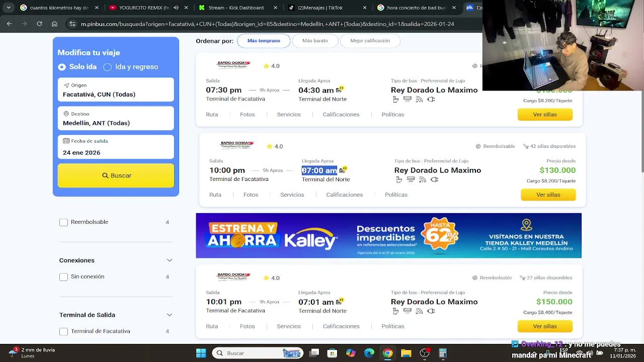Open Microsoft Store from the taskbar

332,353
